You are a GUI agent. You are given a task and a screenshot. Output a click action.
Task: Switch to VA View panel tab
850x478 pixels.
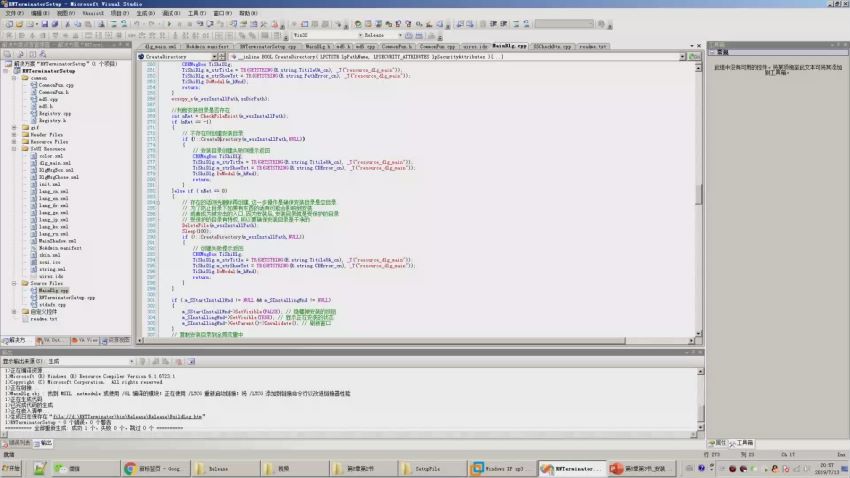(x=85, y=340)
